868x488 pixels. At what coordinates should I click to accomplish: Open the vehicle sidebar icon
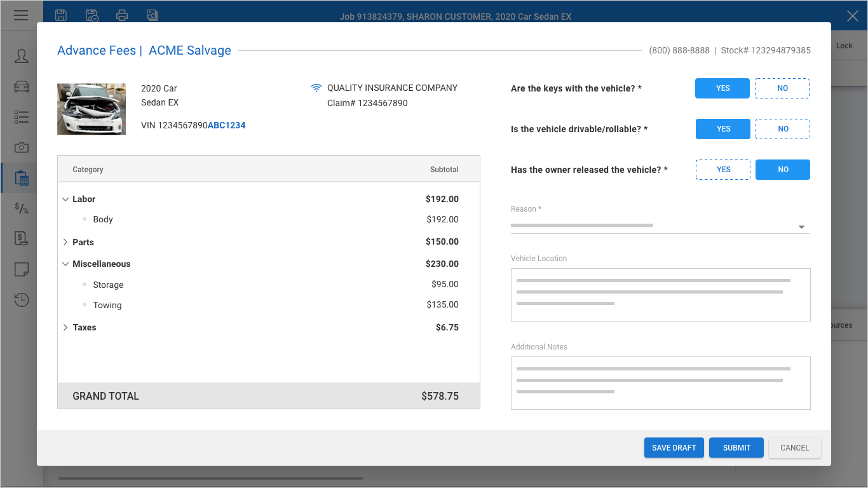click(22, 86)
